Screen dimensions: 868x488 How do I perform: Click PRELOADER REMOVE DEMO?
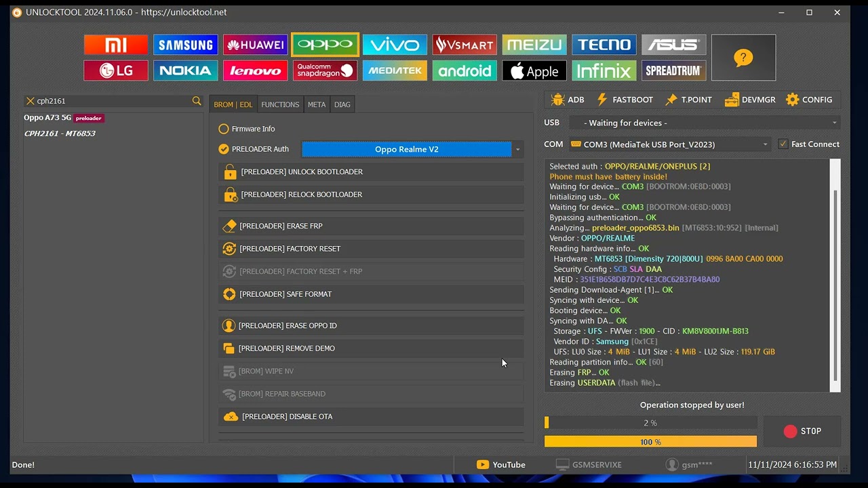(371, 348)
